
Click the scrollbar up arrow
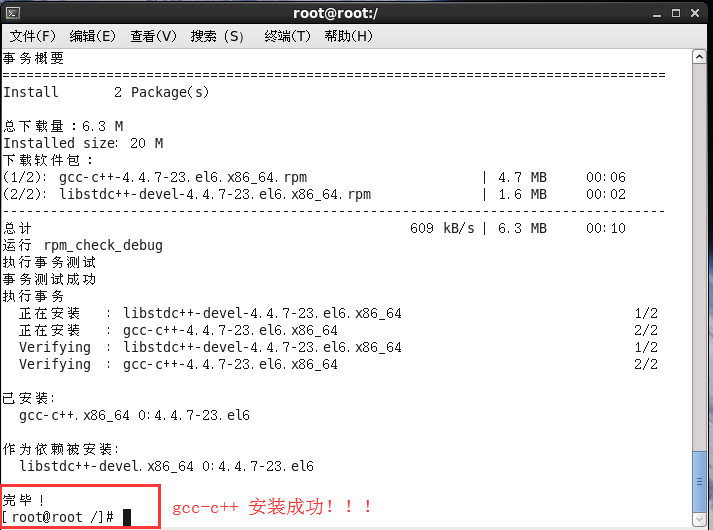pyautogui.click(x=699, y=57)
